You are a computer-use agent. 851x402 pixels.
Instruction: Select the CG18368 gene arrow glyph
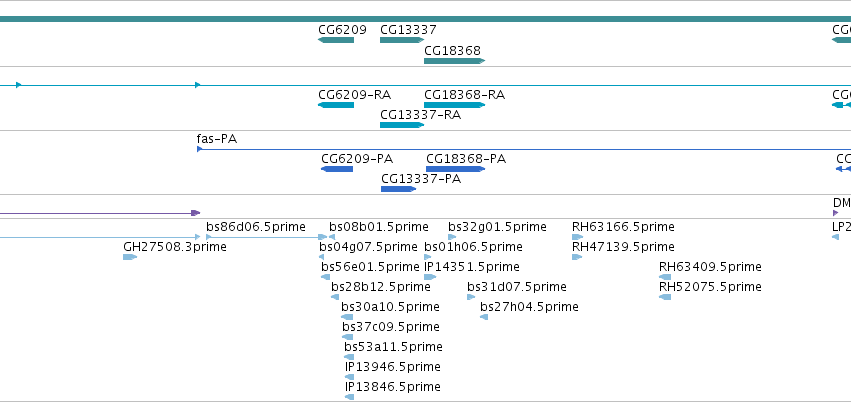[x=455, y=61]
